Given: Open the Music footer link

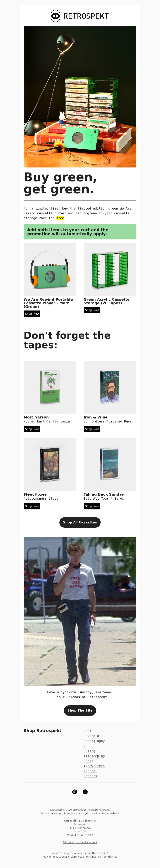Looking at the screenshot, I should (x=88, y=731).
